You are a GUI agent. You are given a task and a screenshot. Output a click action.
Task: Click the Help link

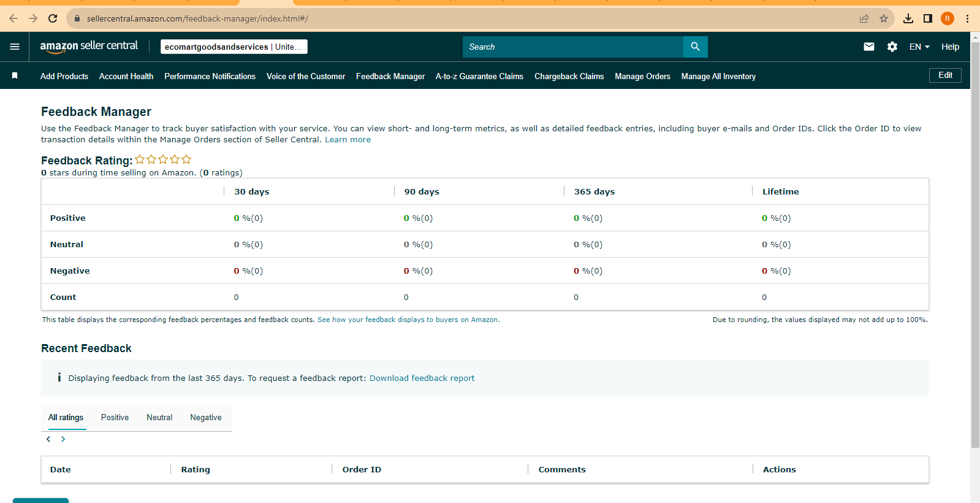click(950, 47)
